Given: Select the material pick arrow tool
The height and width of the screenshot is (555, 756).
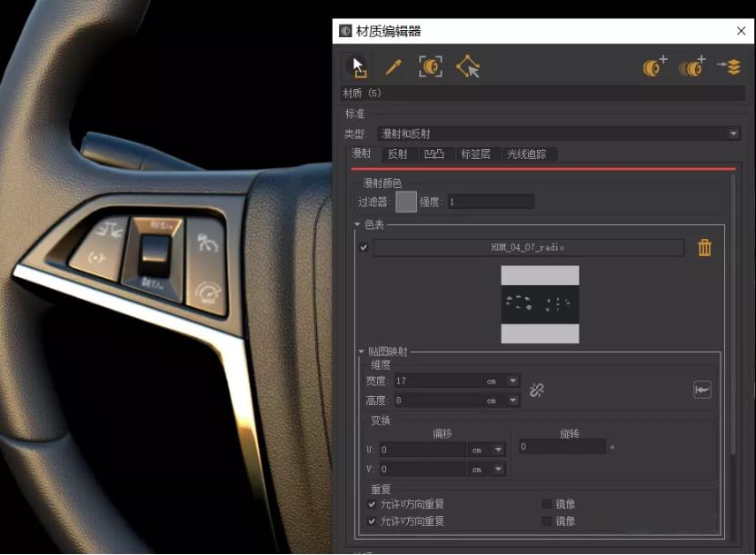Looking at the screenshot, I should click(356, 66).
